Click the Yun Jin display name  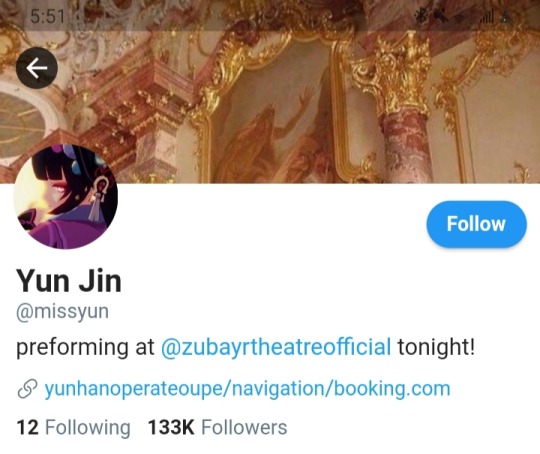[x=69, y=281]
